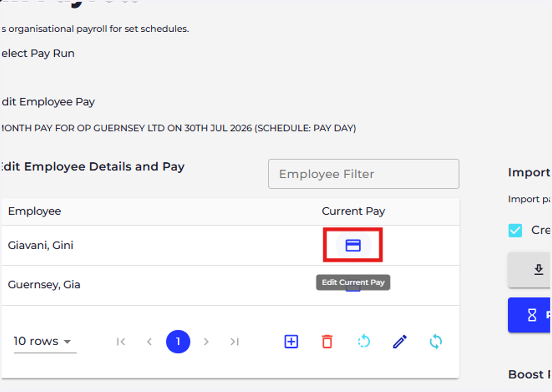Go to next table page
Viewport: 552px width, 392px height.
[x=206, y=341]
